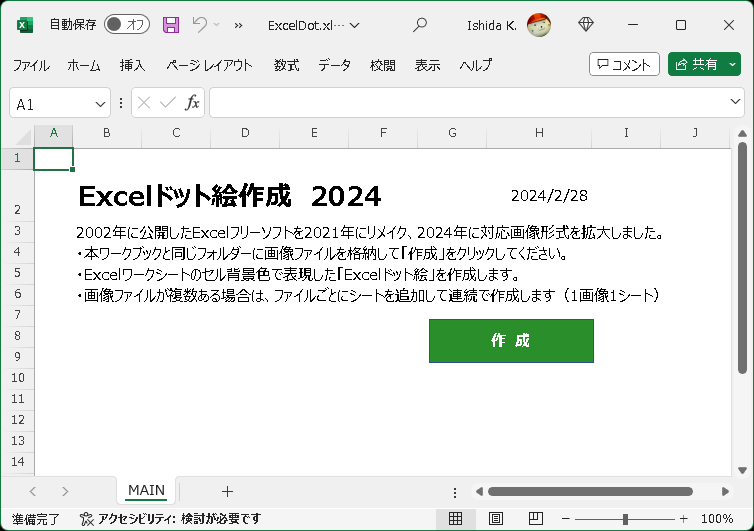Expand the formula bar with chevron

click(735, 101)
